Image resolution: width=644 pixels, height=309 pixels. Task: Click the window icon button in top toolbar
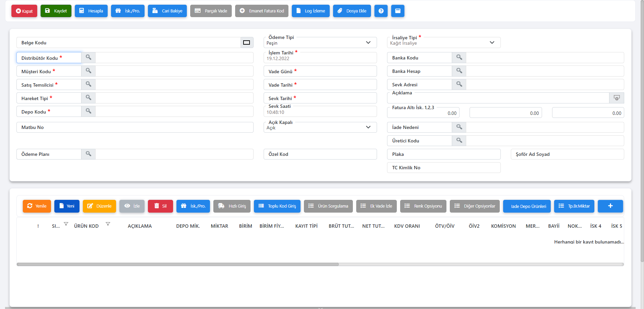click(397, 11)
